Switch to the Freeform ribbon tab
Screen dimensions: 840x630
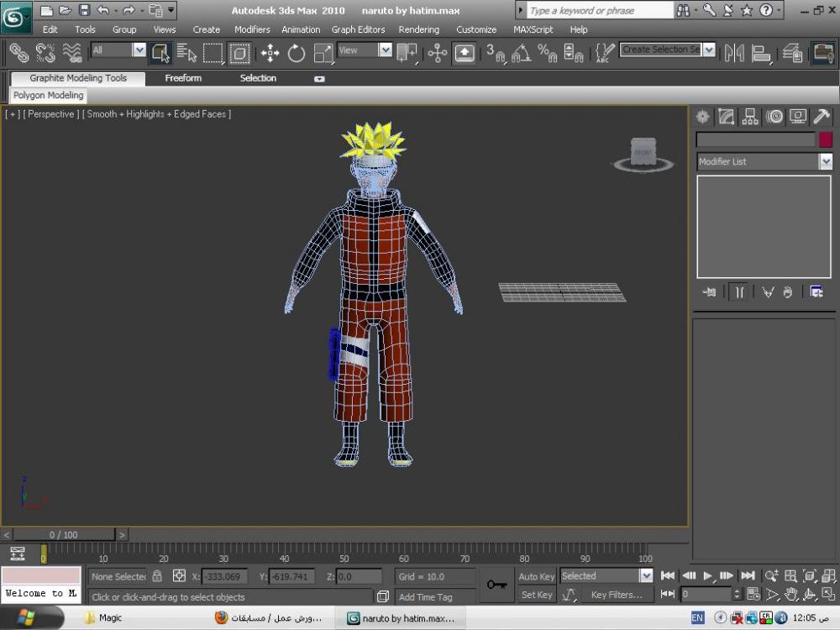click(x=183, y=78)
